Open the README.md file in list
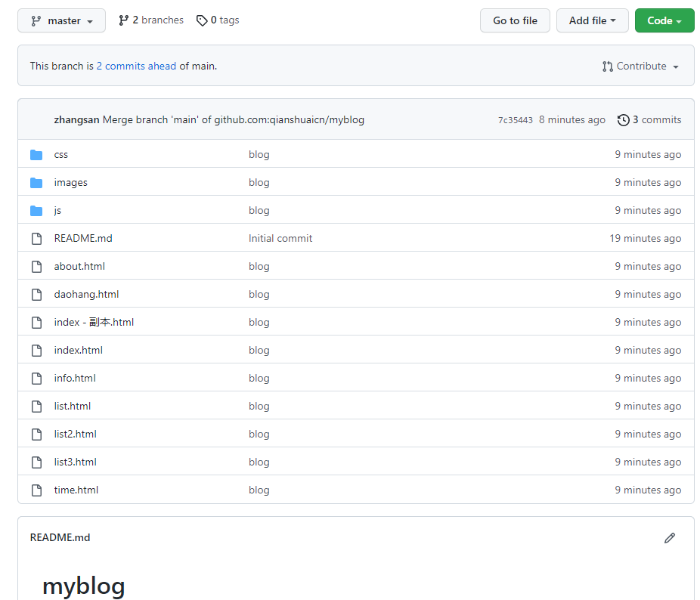This screenshot has height=600, width=700. click(x=83, y=238)
